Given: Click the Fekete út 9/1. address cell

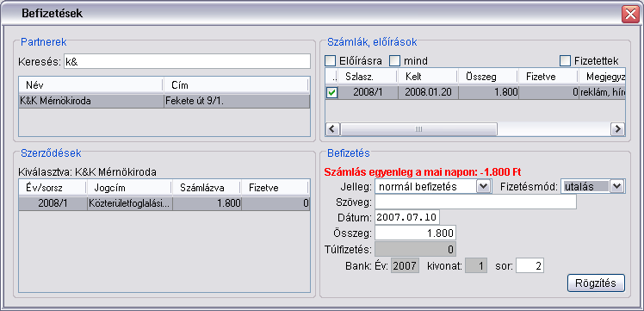Looking at the screenshot, I should tap(237, 101).
